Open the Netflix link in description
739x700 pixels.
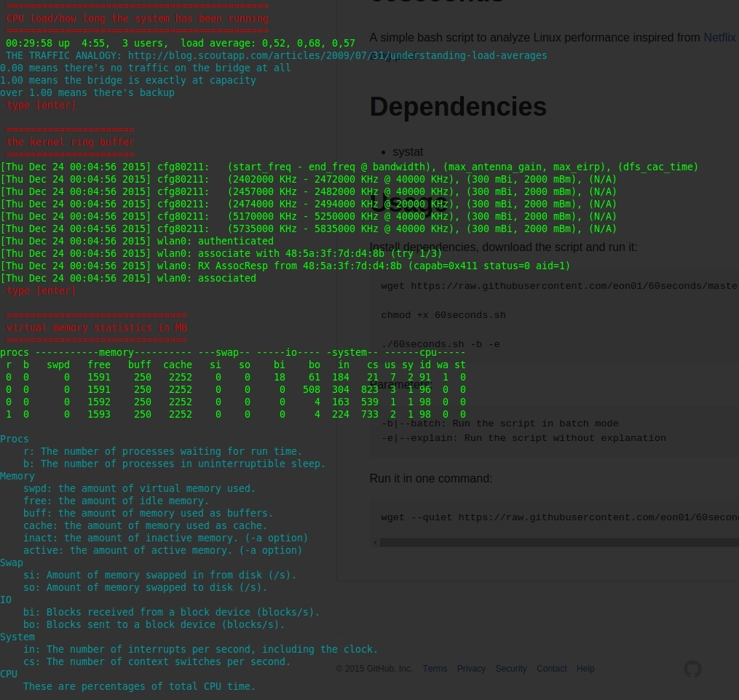click(719, 38)
